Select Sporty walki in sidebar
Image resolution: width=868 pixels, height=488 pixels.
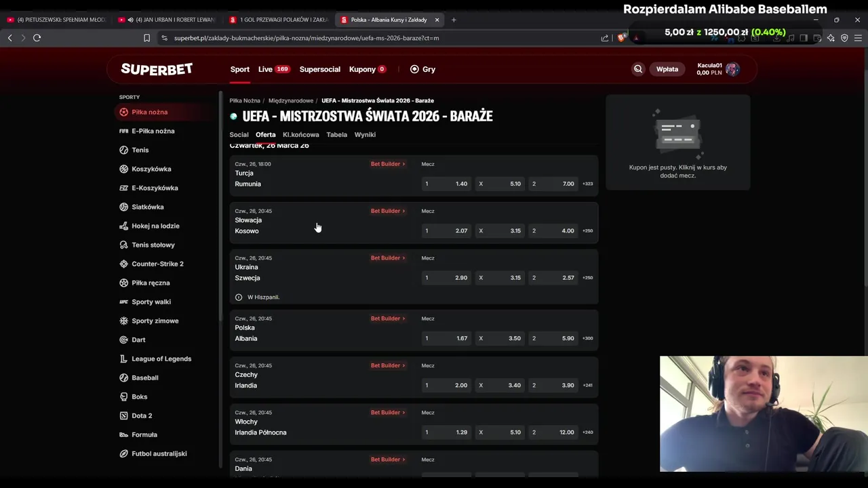151,302
